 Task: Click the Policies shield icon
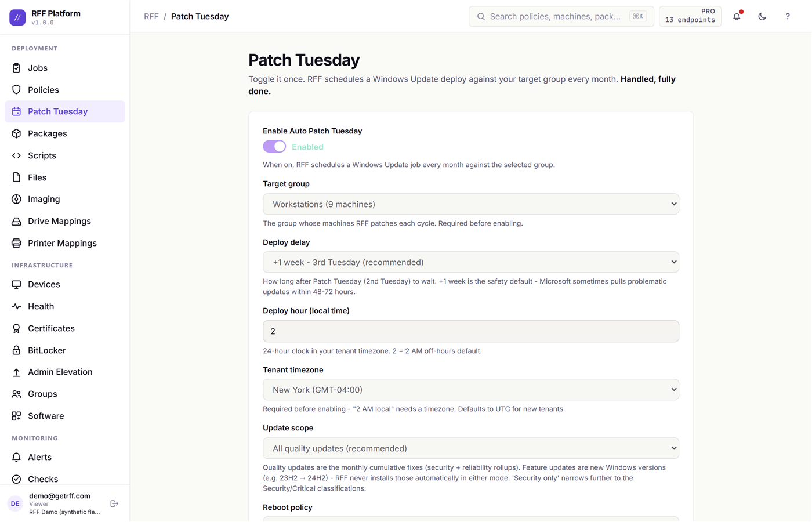click(x=16, y=90)
